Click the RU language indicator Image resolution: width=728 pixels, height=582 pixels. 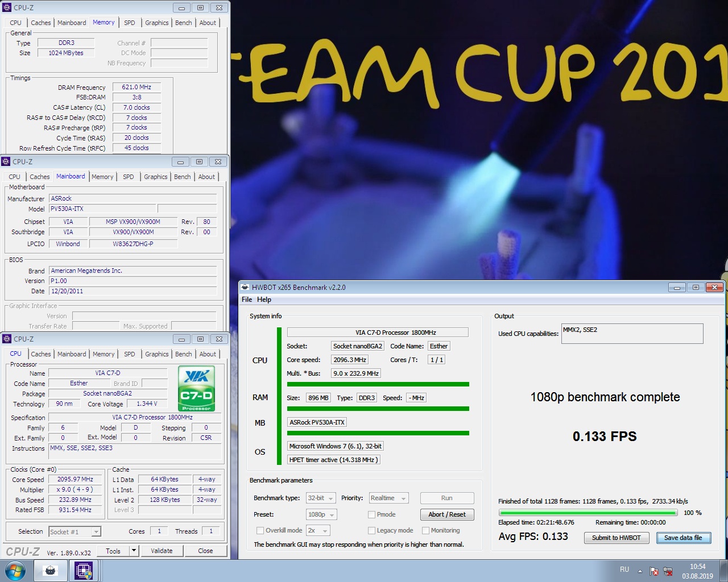[x=624, y=569]
